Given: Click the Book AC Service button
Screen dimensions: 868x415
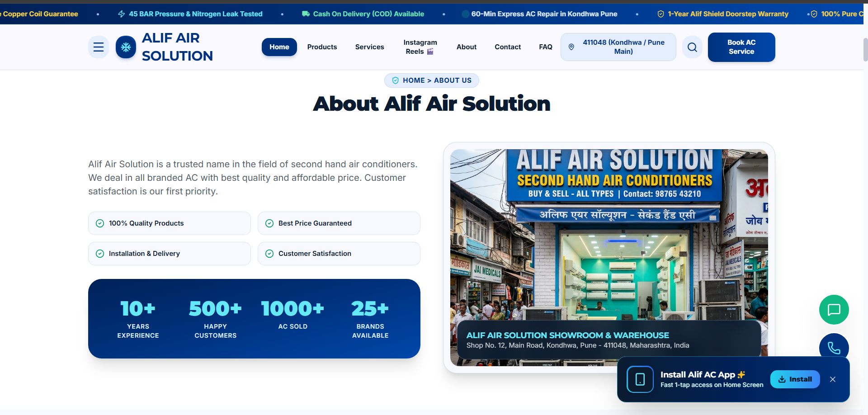Looking at the screenshot, I should click(x=741, y=47).
